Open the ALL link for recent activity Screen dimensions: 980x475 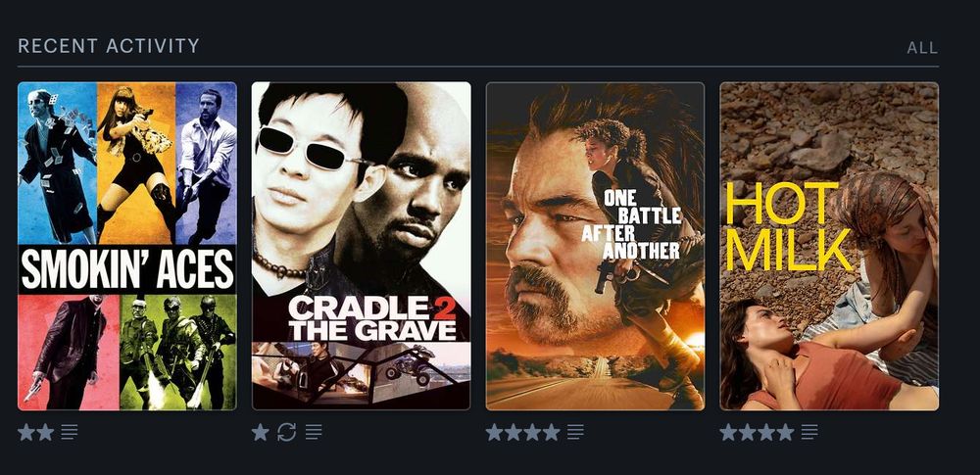point(922,48)
